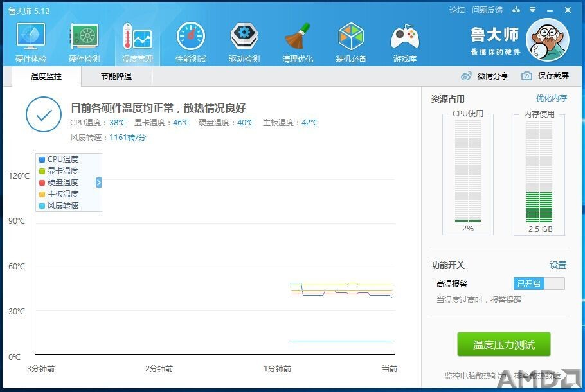
Task: Click the 鲁大师 mascot avatar
Action: (548, 40)
